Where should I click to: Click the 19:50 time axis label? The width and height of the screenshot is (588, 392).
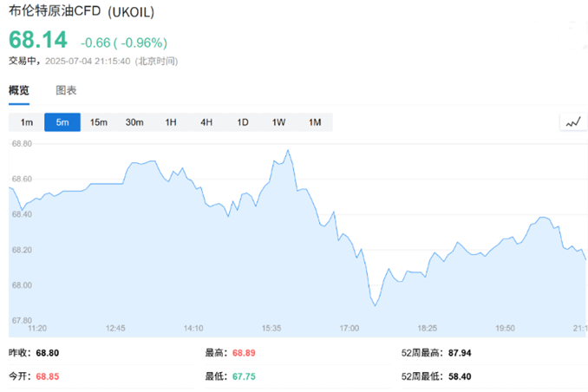point(505,328)
